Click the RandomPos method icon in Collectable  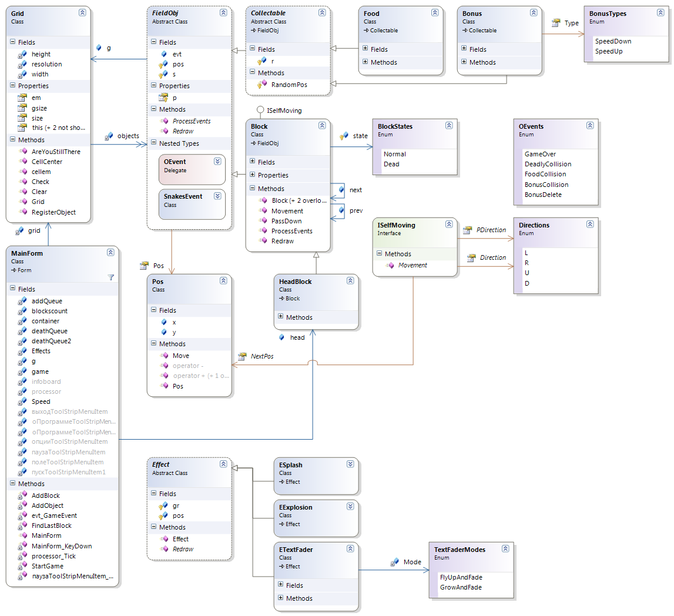point(261,85)
